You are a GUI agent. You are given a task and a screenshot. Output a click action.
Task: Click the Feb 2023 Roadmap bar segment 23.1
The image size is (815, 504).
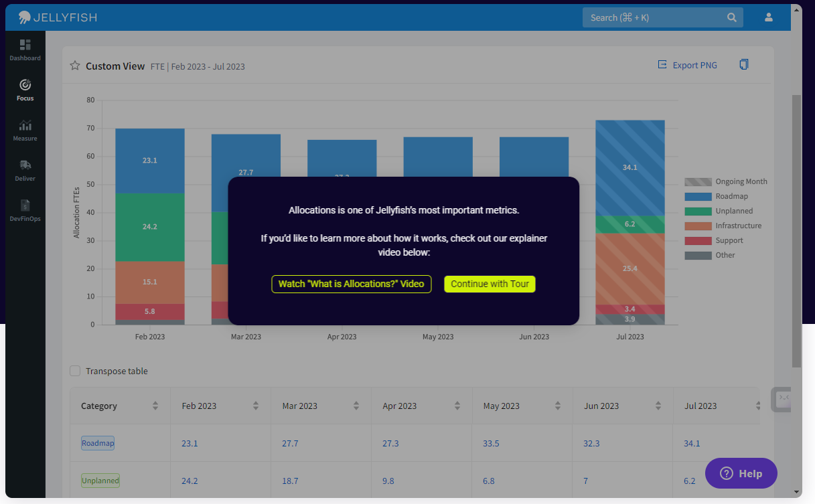pyautogui.click(x=150, y=161)
